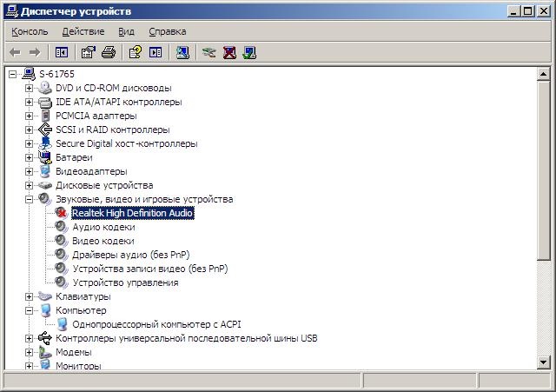Expand the Батареи node
This screenshot has width=556, height=392.
[x=29, y=157]
